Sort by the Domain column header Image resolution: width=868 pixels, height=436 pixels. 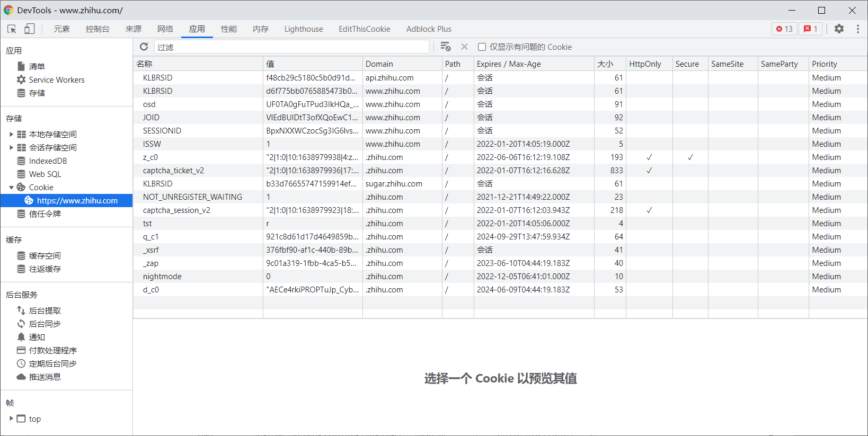pos(402,64)
